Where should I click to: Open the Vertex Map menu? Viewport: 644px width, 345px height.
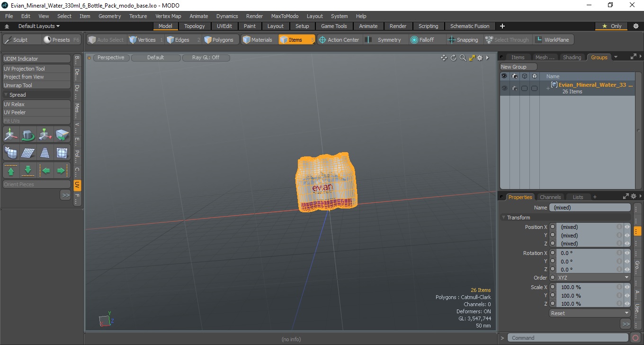tap(168, 16)
